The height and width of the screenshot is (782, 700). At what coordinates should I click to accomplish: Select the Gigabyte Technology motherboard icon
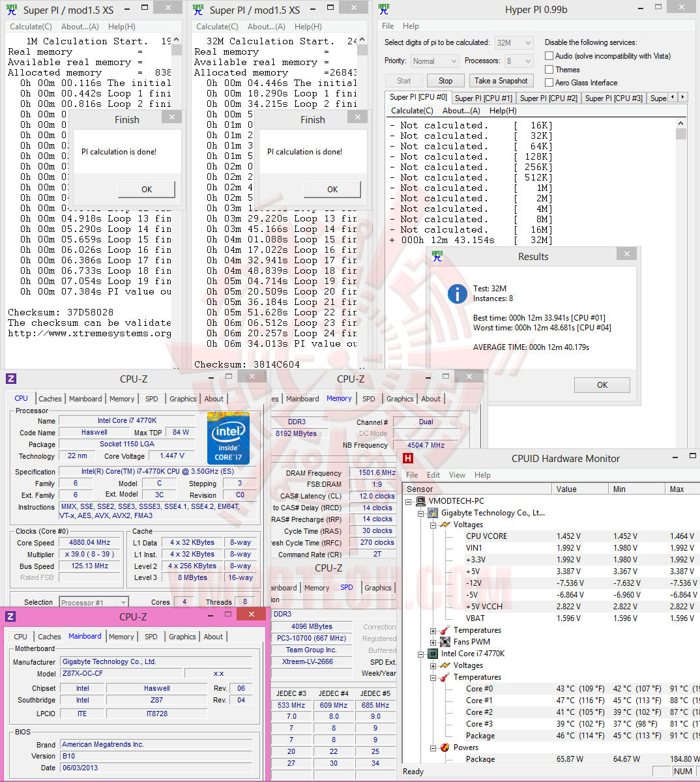coord(433,513)
